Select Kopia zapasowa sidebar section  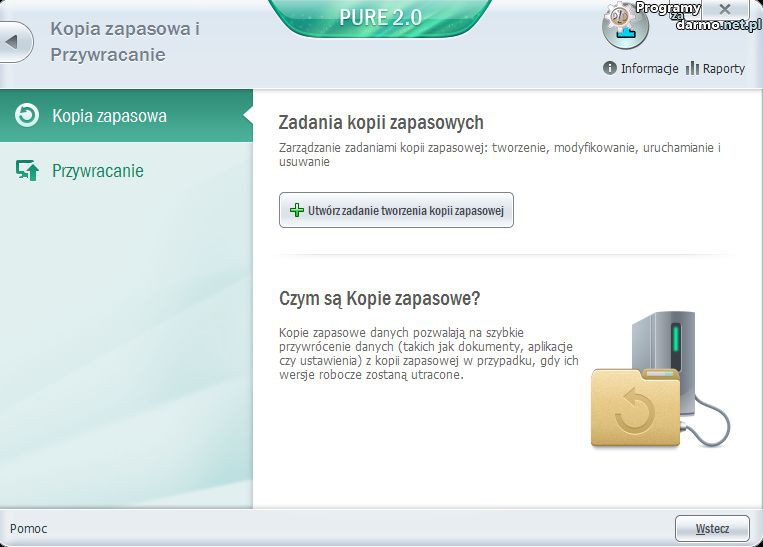click(x=126, y=116)
